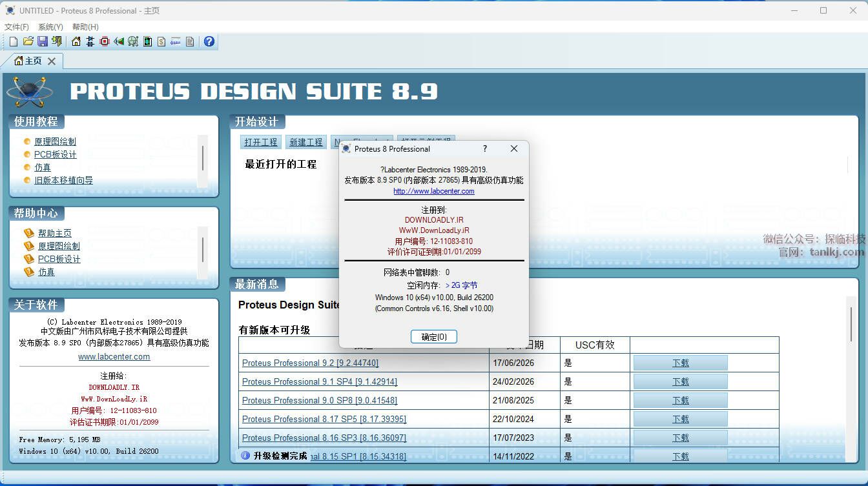Click the 新建工程 button

pyautogui.click(x=306, y=142)
